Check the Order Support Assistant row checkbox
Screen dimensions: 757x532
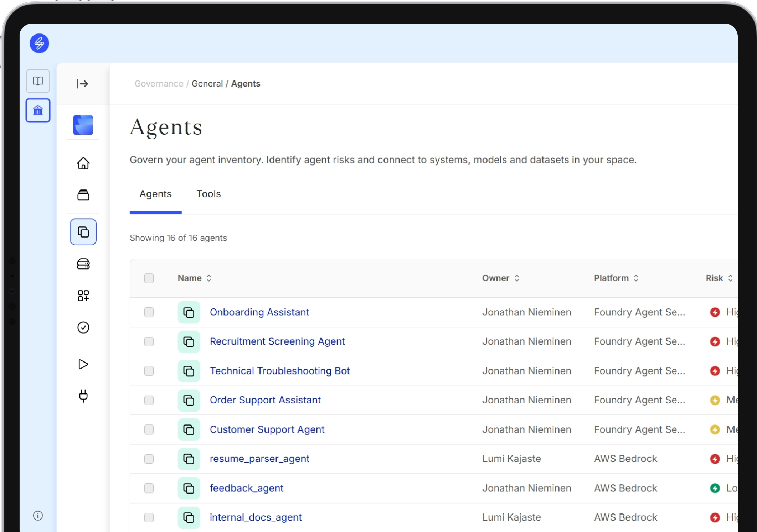coord(149,400)
